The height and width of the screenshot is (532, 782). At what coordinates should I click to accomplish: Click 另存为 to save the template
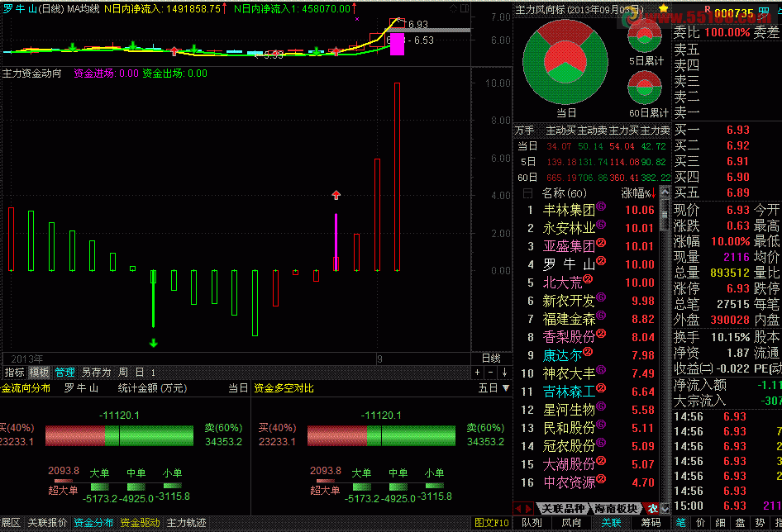click(x=96, y=373)
